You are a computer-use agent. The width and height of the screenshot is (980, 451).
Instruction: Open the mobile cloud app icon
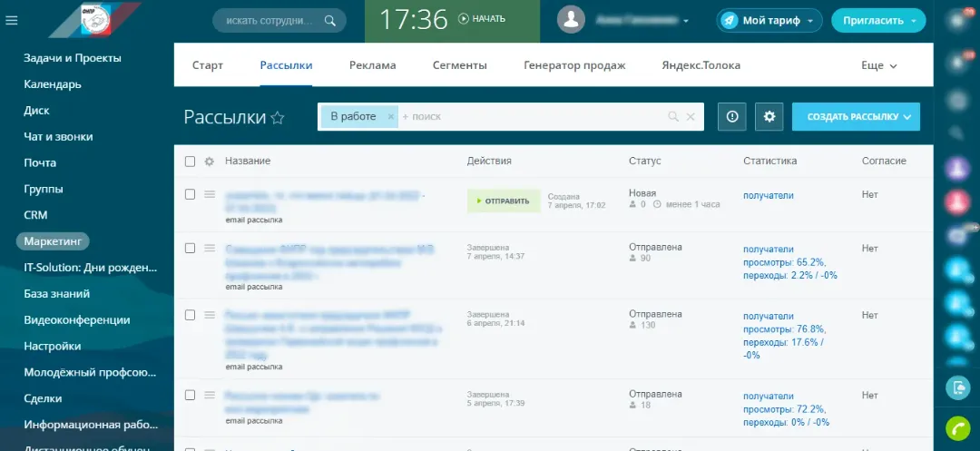[x=957, y=387]
